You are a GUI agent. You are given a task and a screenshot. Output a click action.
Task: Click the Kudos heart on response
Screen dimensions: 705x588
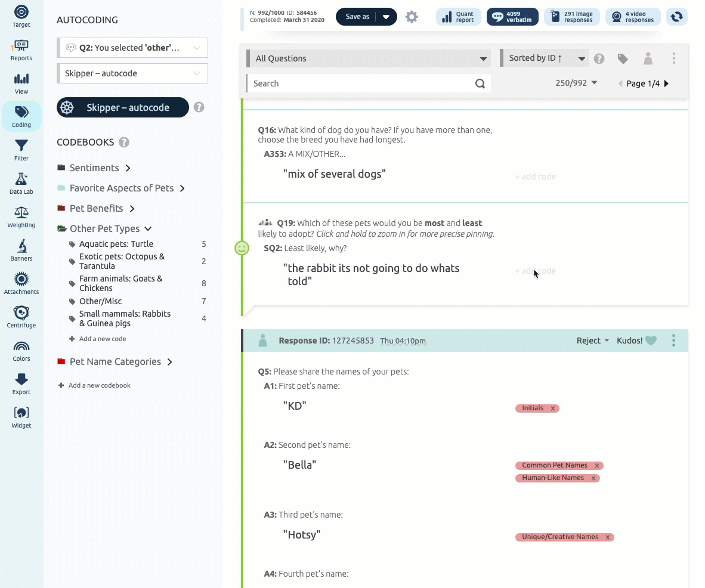[x=651, y=341]
